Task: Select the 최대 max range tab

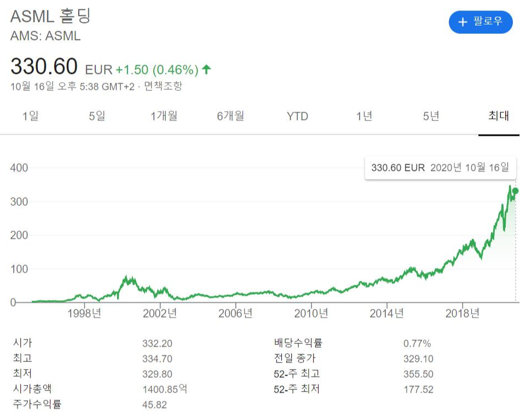Action: [499, 116]
